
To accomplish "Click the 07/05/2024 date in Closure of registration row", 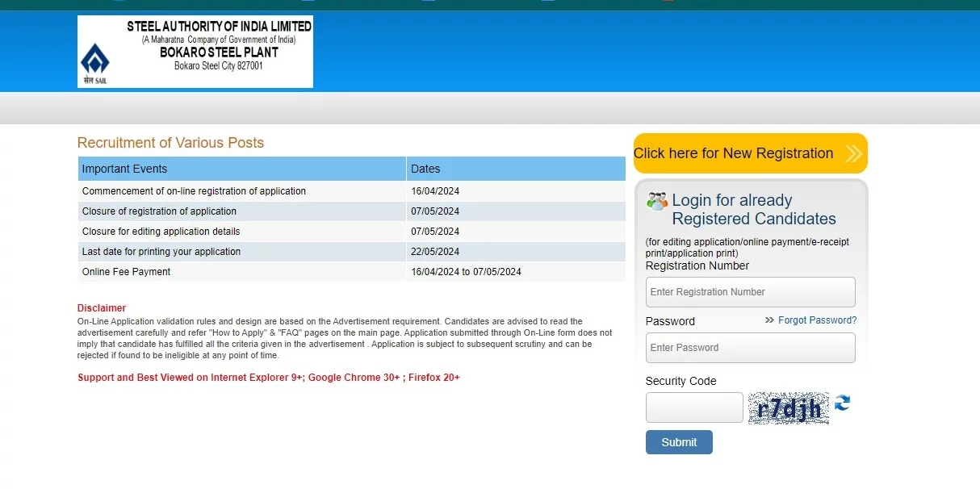I will pyautogui.click(x=435, y=211).
